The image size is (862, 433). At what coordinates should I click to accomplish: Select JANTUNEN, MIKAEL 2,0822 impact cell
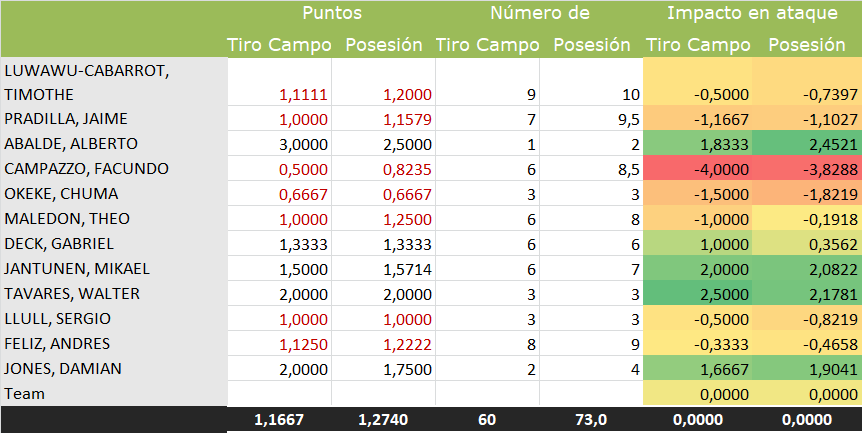tap(807, 269)
